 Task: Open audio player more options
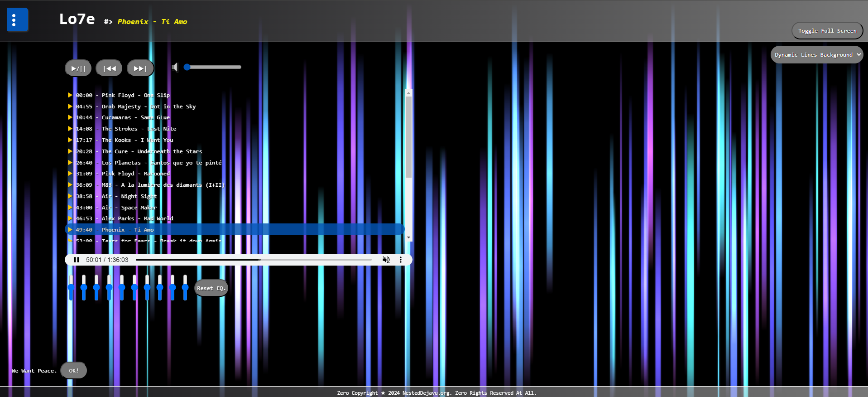coord(400,260)
